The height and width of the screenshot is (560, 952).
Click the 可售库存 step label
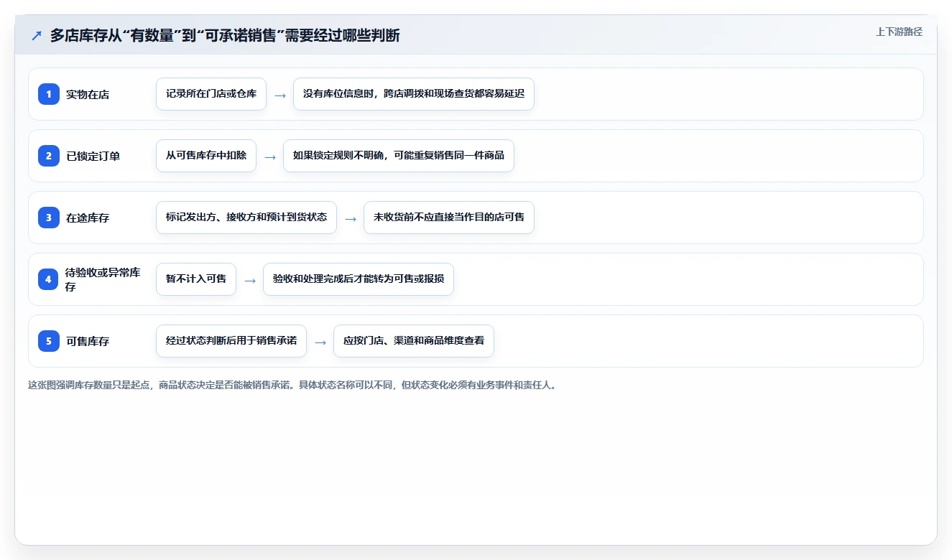pyautogui.click(x=88, y=342)
